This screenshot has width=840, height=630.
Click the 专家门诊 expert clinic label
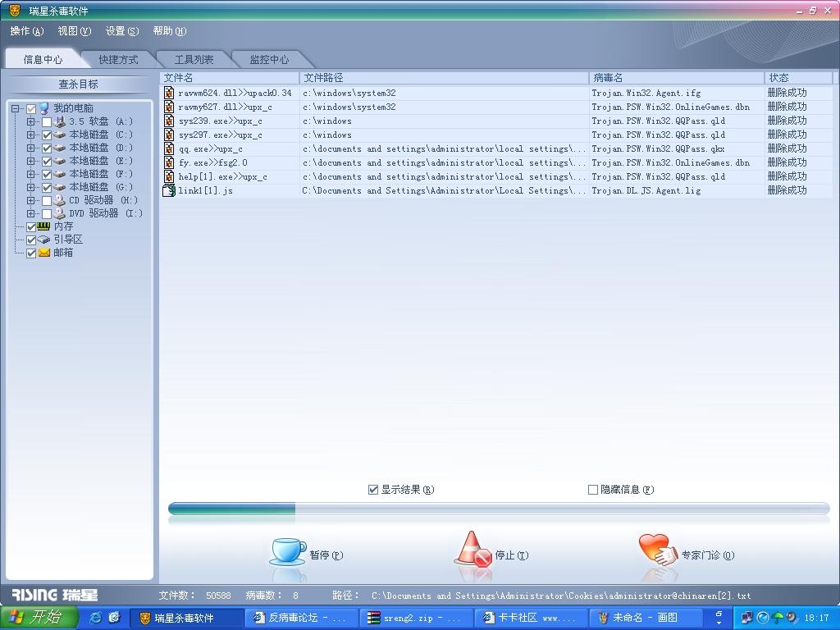(x=708, y=555)
